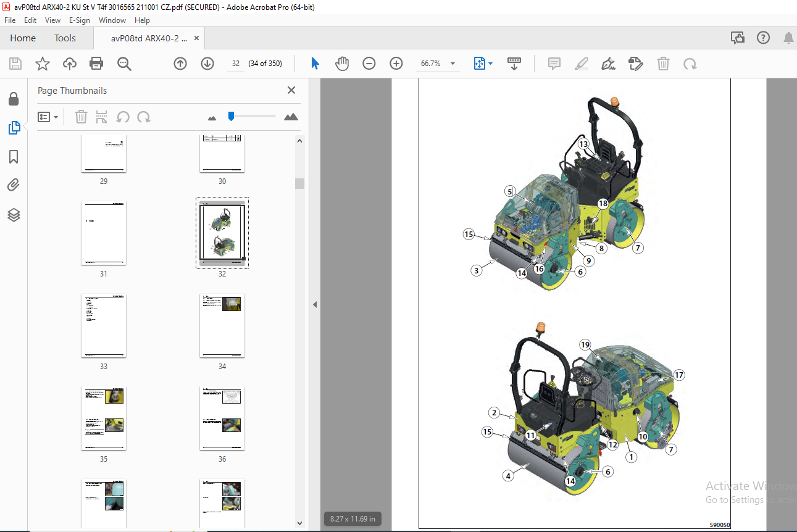Image resolution: width=797 pixels, height=532 pixels.
Task: Click the page size indicator 8.27 x 11.69 in
Action: coord(353,519)
